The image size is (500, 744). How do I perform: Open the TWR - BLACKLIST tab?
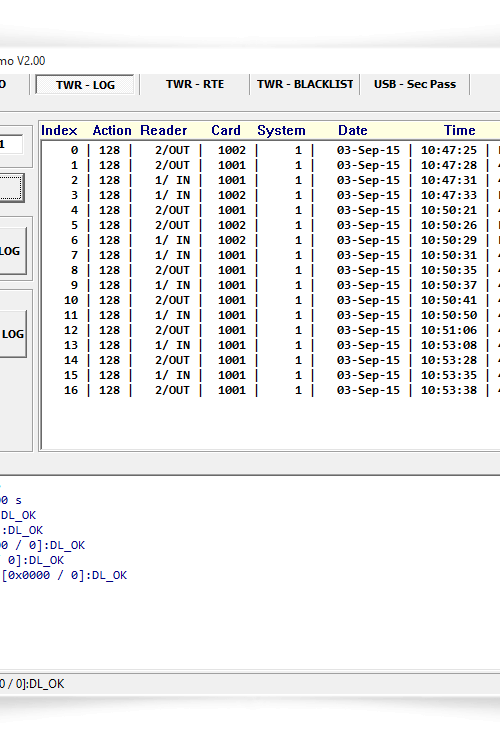tap(305, 84)
